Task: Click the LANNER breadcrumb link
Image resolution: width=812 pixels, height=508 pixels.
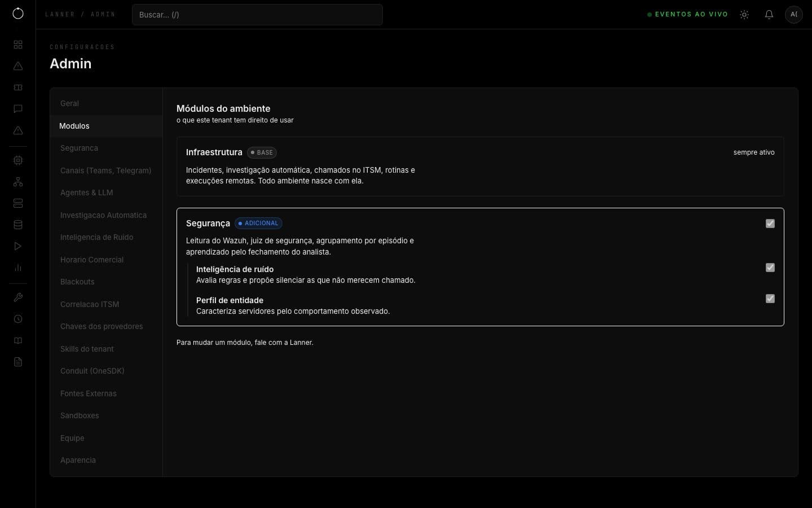Action: 60,14
